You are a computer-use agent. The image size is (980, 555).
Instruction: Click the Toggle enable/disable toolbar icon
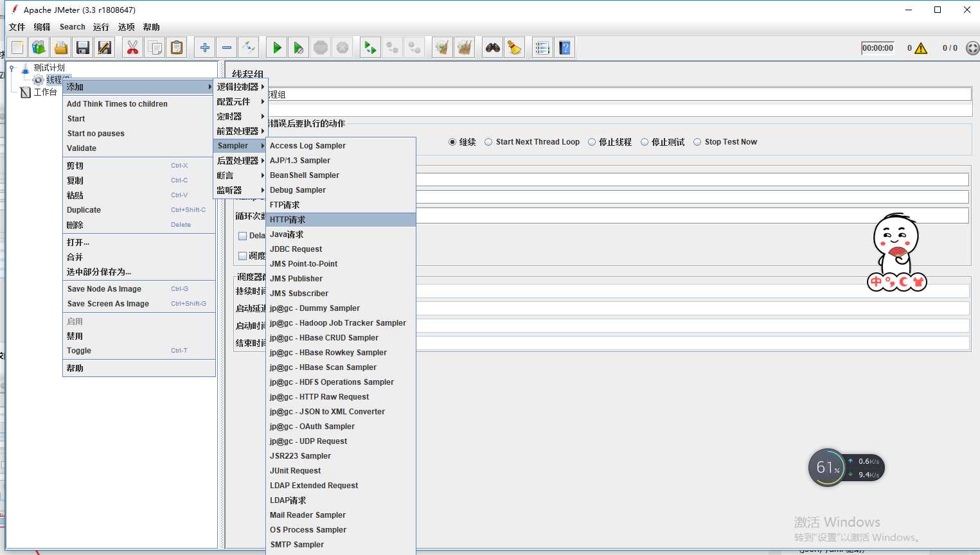(249, 48)
